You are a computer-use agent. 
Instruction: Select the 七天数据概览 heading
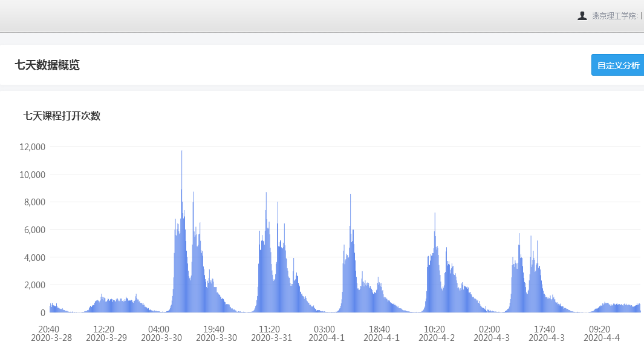click(x=47, y=65)
